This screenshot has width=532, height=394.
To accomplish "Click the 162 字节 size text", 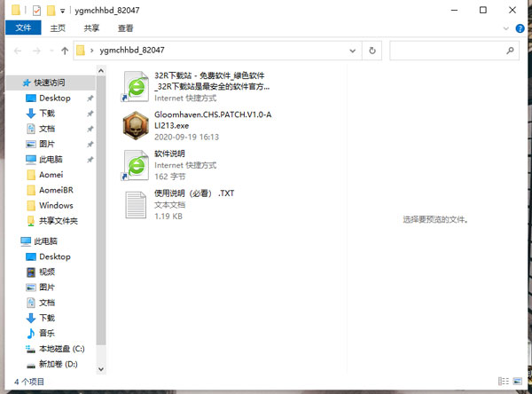I will 170,177.
